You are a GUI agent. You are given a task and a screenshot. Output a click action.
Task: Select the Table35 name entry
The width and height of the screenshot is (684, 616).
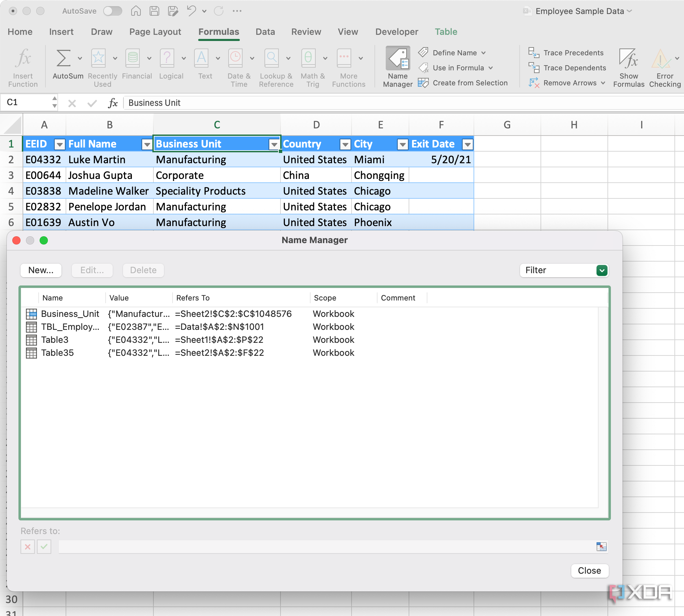57,353
